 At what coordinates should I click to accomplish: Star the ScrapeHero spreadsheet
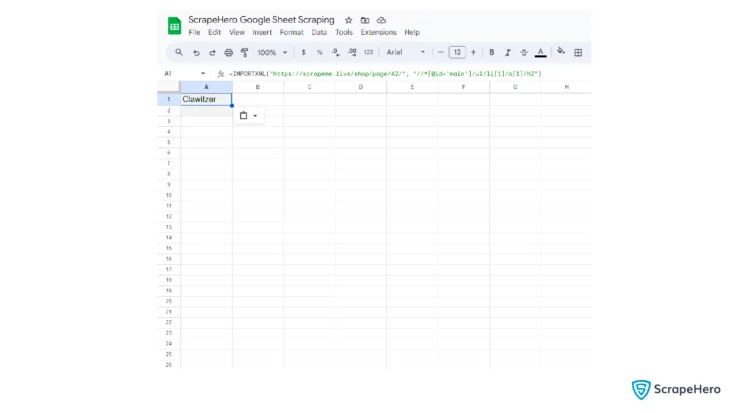(349, 20)
